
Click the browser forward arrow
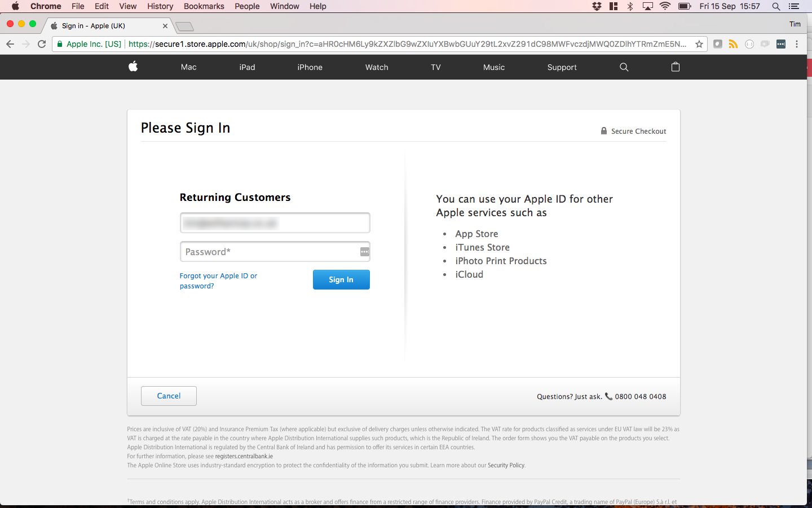(x=26, y=44)
